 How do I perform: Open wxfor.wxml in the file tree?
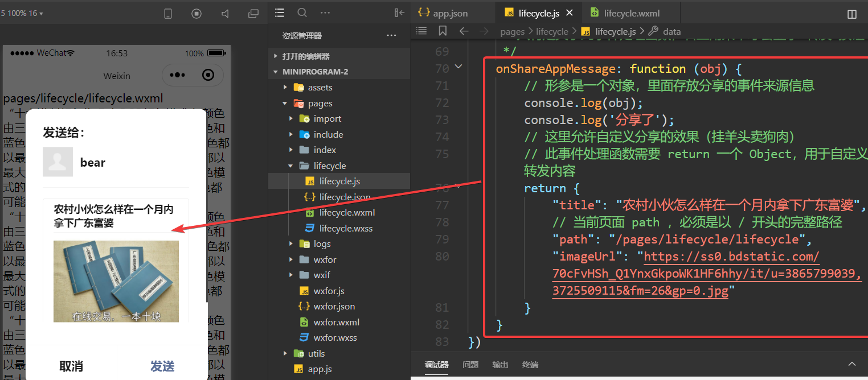(339, 323)
